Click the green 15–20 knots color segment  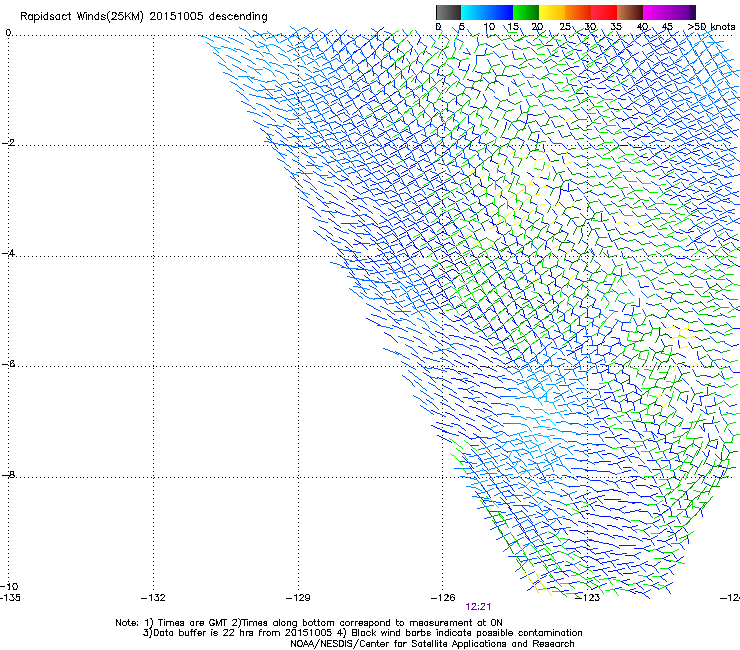[526, 12]
